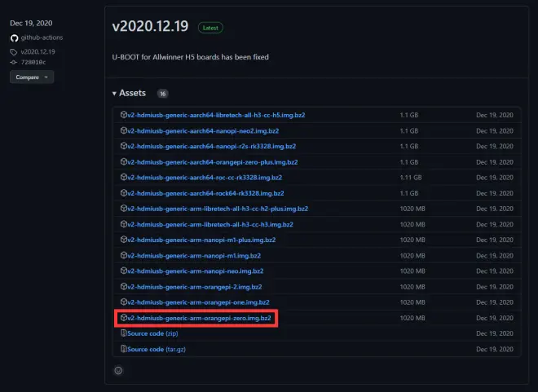
Task: Download the rock64-rk3328 image file
Action: [205, 193]
